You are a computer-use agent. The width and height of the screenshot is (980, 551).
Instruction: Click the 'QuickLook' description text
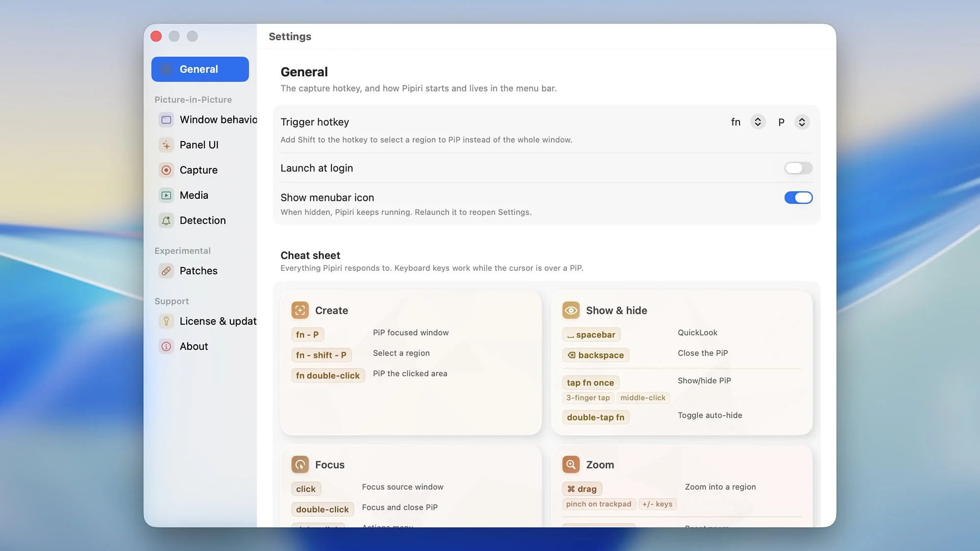[697, 333]
